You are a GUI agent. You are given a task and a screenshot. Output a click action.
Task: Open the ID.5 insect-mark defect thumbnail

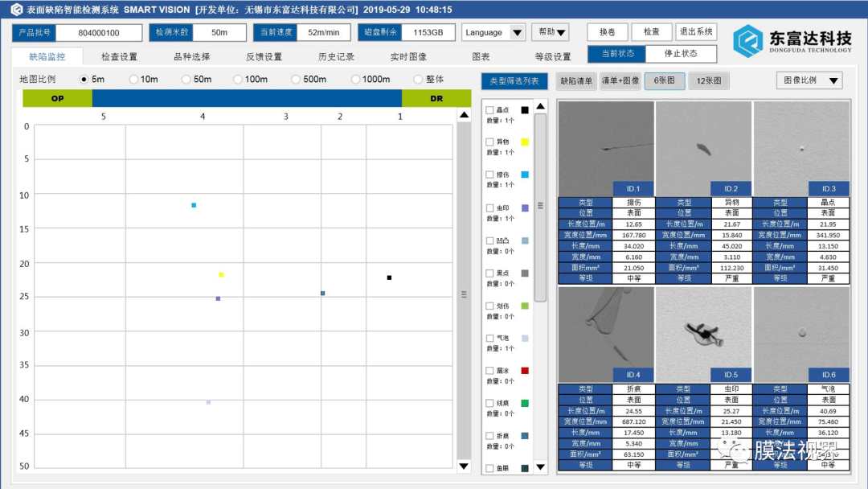[x=703, y=333]
